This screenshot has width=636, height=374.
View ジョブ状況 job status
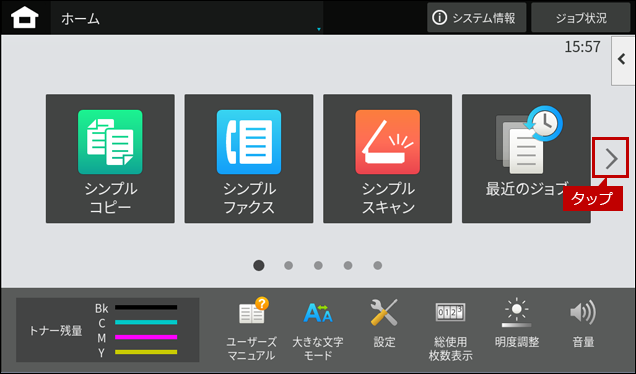click(x=581, y=18)
